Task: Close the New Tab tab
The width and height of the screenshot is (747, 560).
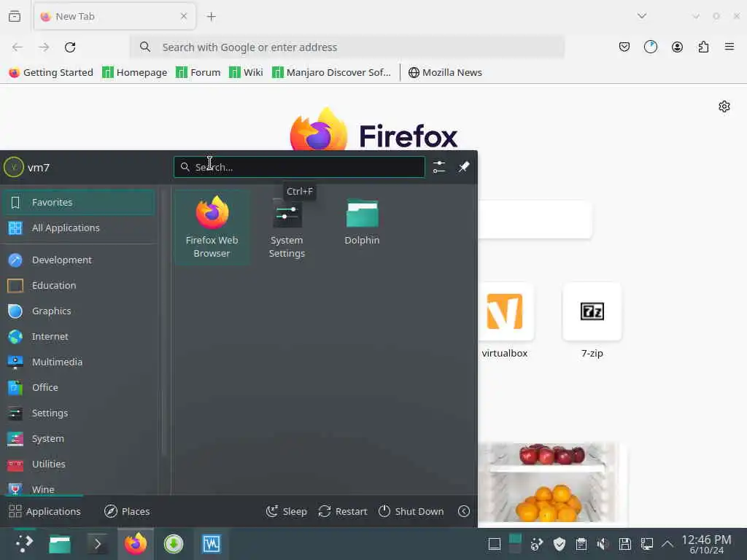Action: 184,17
